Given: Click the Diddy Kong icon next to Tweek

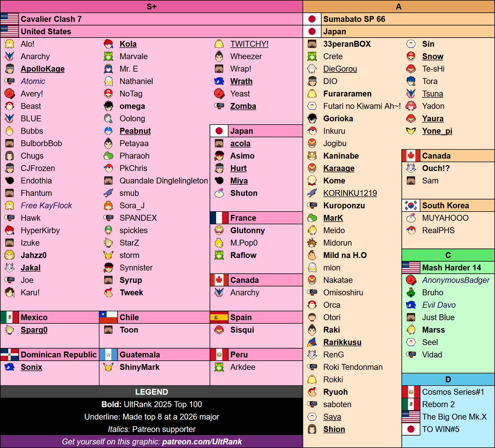Looking at the screenshot, I should pos(108,293).
